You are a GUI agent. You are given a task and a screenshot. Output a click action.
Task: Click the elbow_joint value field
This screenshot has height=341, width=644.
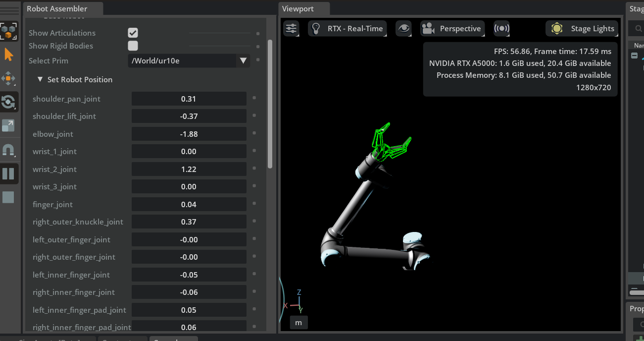click(189, 134)
